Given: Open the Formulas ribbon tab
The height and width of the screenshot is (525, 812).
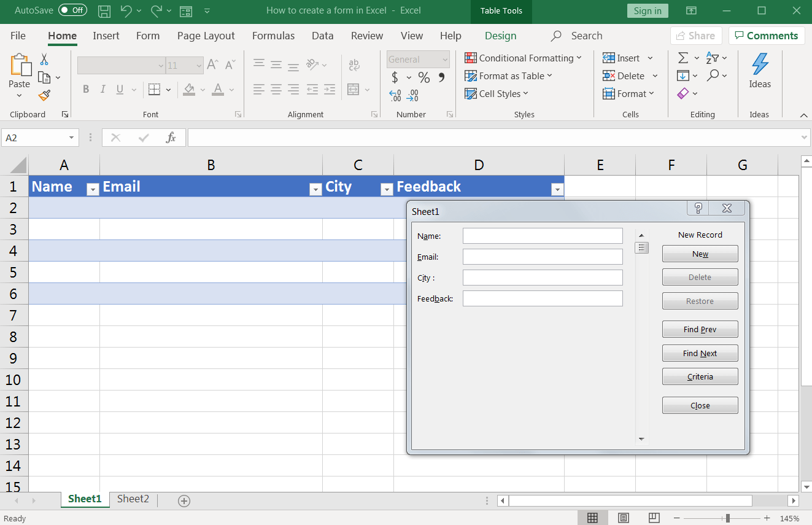Looking at the screenshot, I should (273, 36).
